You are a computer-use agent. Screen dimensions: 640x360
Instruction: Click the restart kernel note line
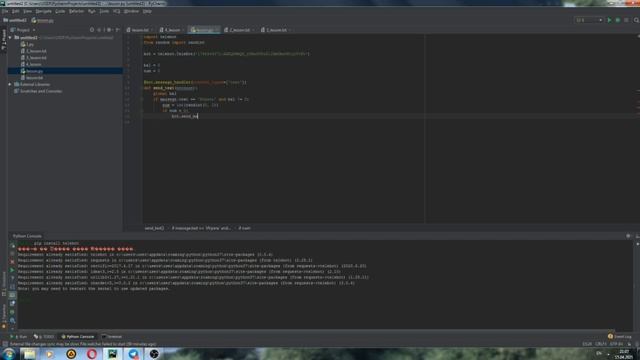coord(94,289)
